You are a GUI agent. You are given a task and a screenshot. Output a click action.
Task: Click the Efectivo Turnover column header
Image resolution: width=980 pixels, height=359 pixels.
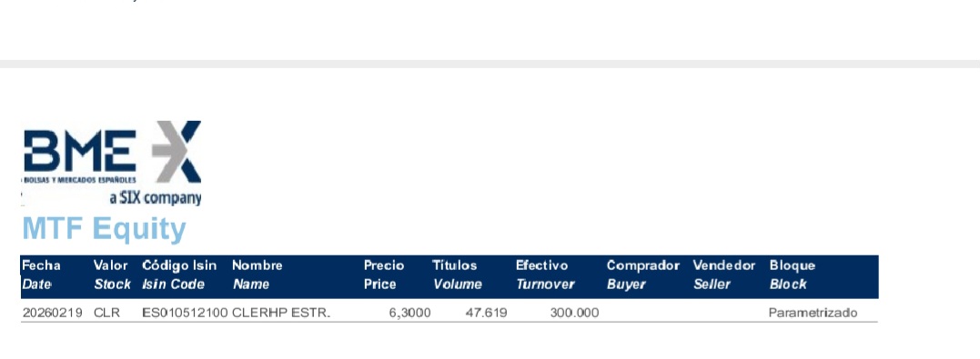point(545,274)
